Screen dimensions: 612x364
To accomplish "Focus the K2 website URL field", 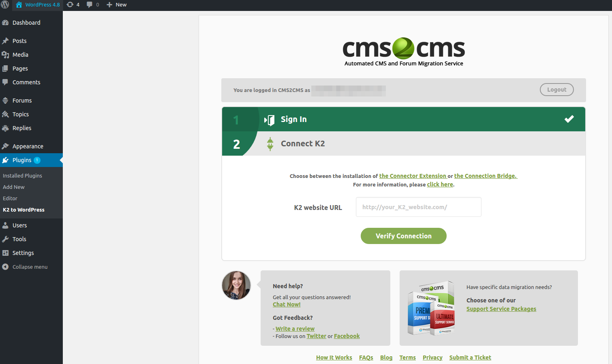I will pos(419,207).
